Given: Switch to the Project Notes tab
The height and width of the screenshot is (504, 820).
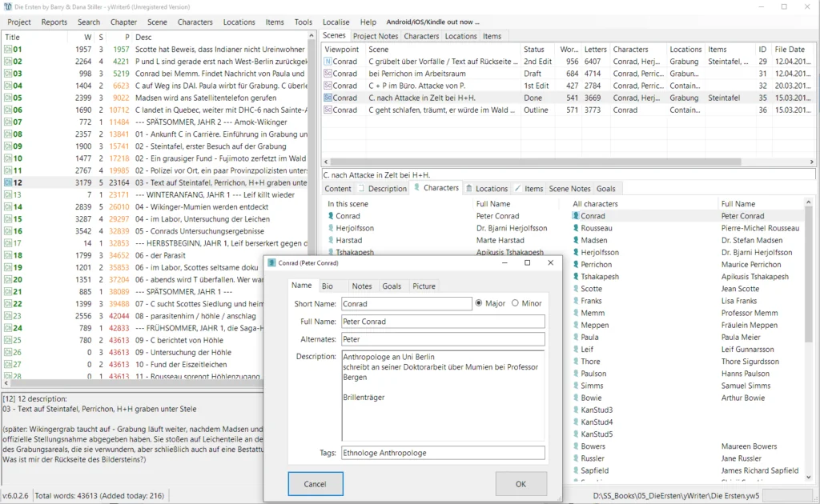Looking at the screenshot, I should (375, 36).
